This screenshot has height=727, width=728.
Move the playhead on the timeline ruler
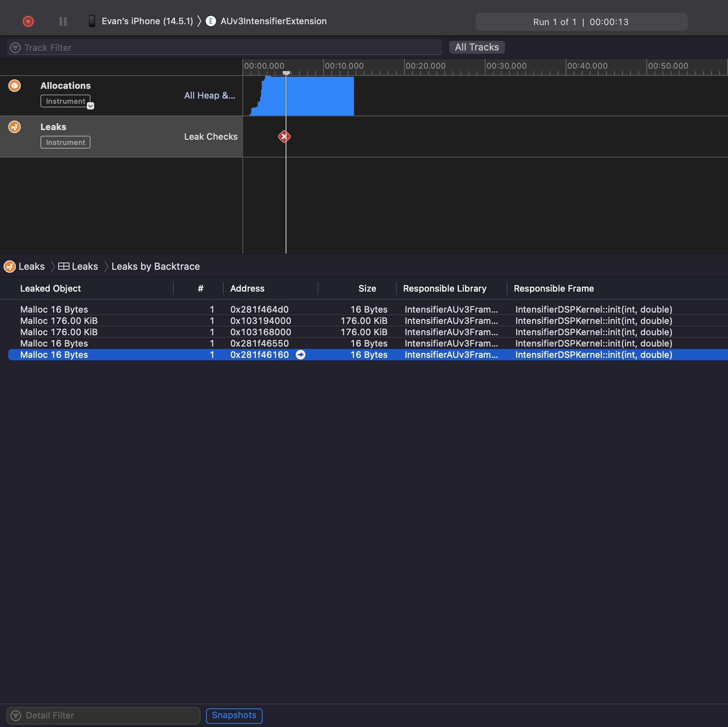[x=286, y=72]
